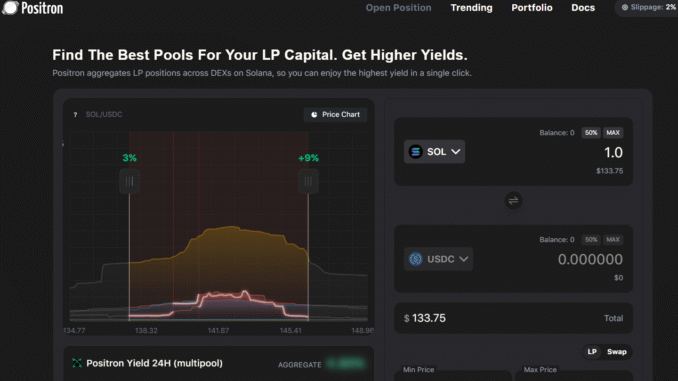Click the SOL/USDC pair label
678x381 pixels.
104,115
